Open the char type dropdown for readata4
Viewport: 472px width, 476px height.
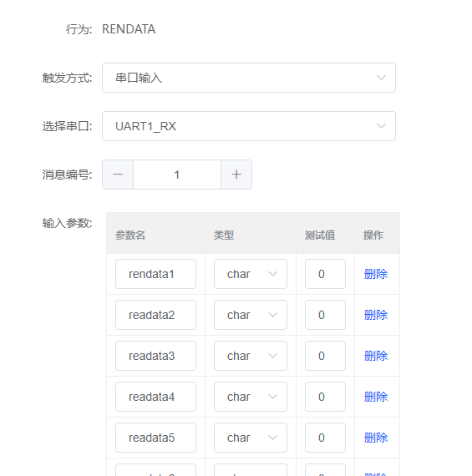click(x=251, y=397)
